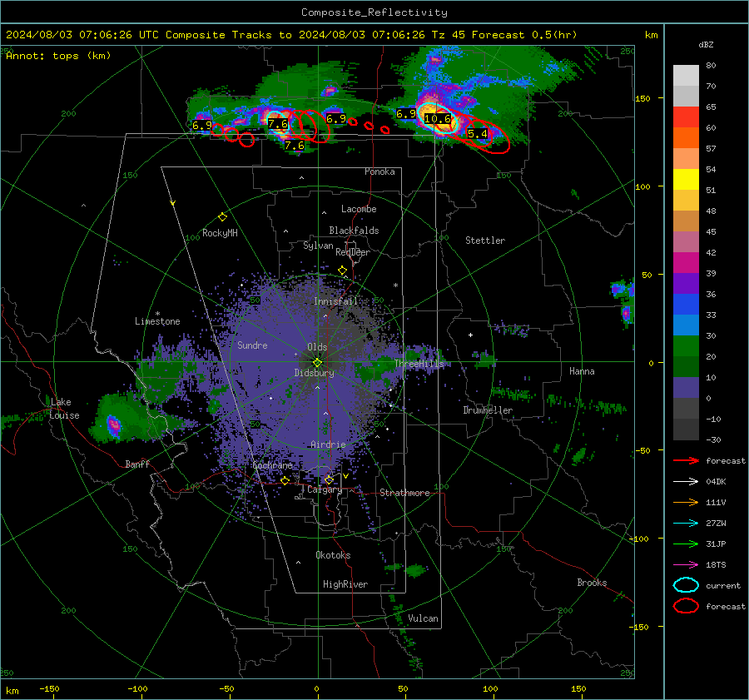Click the Sylvan label
Viewport: 749px width, 700px height.
point(318,246)
